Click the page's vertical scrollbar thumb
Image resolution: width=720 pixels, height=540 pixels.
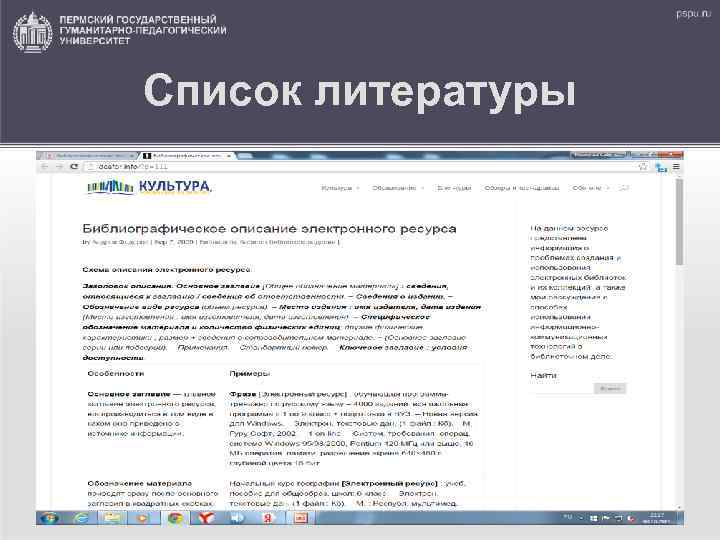(679, 222)
